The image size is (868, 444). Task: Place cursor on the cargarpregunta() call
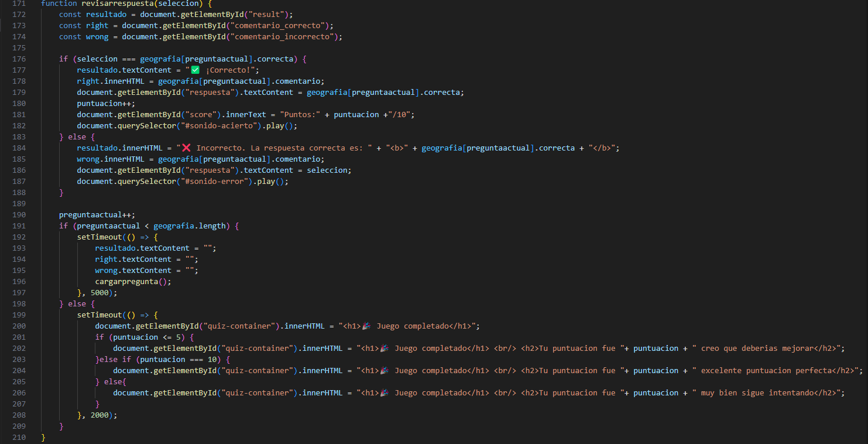point(133,282)
